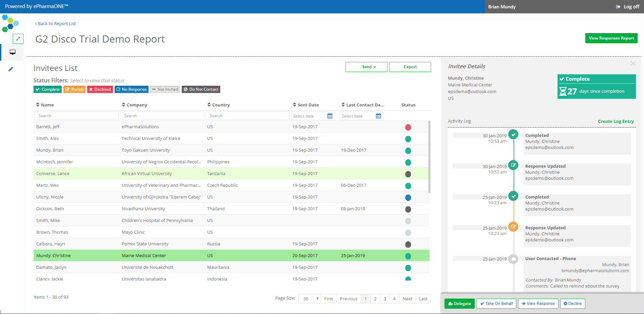Toggle the No Response status filter
The image size is (644, 314).
[131, 89]
